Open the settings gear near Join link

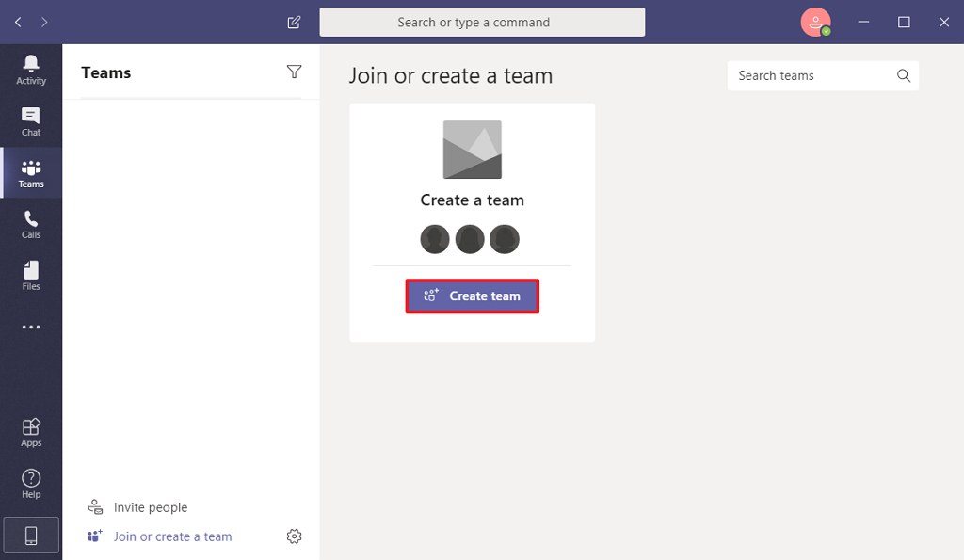coord(294,536)
